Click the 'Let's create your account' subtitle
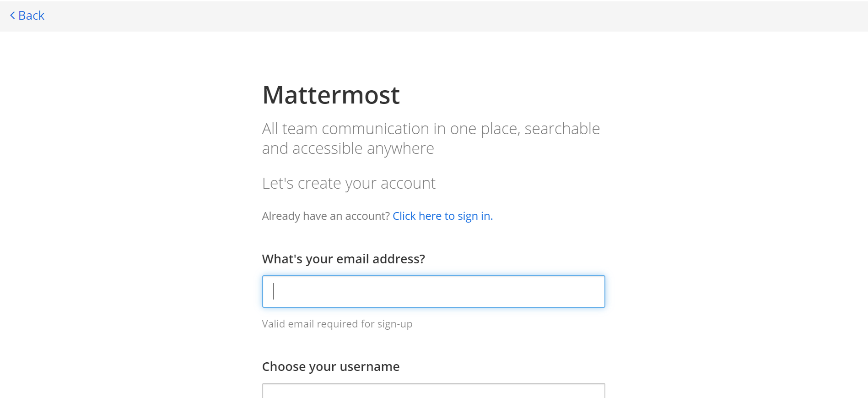The image size is (868, 398). click(x=349, y=184)
